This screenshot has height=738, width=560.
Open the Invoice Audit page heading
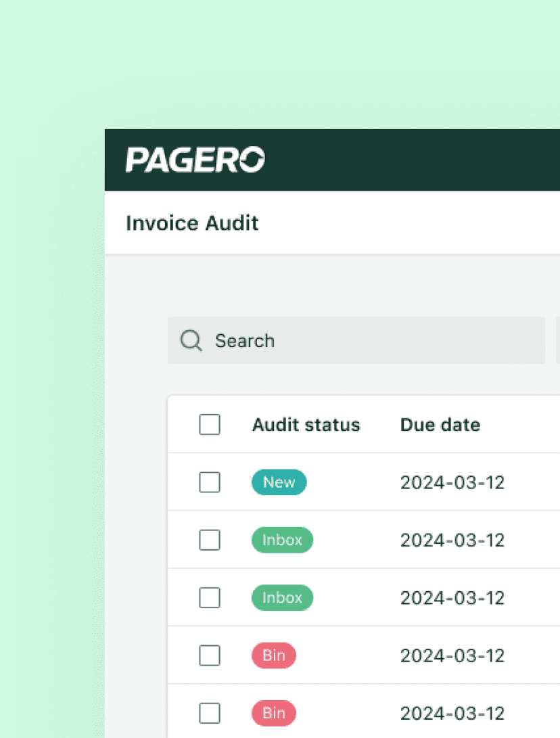192,223
